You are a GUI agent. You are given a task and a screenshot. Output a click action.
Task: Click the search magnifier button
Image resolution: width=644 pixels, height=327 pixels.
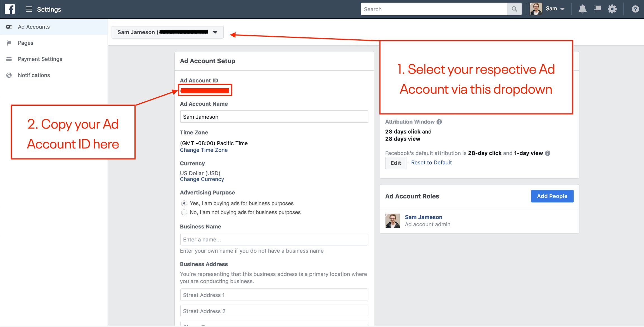(514, 9)
